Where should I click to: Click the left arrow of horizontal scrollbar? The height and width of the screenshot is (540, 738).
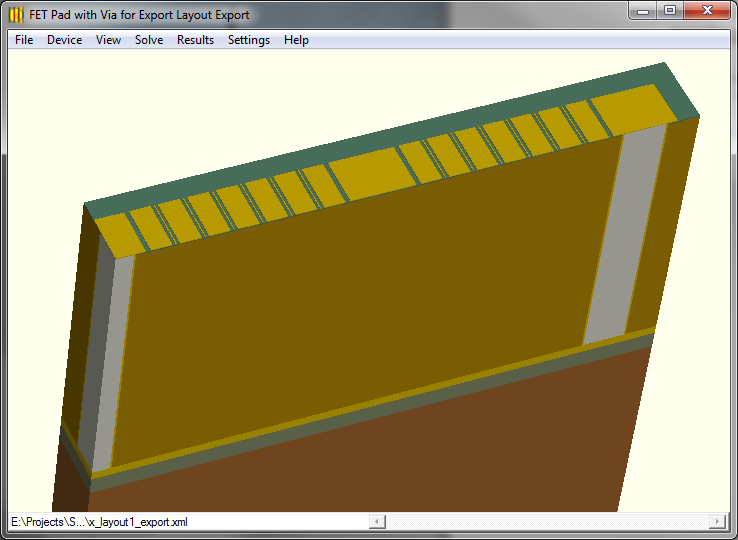(377, 522)
